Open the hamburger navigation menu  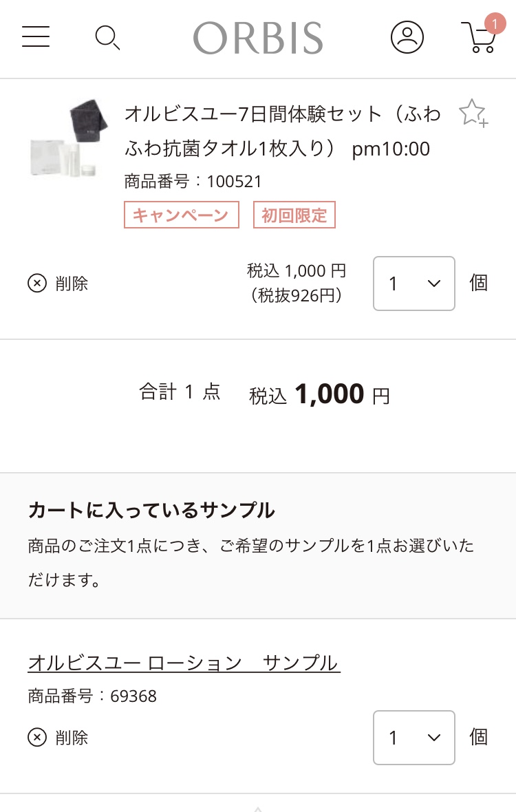click(36, 36)
